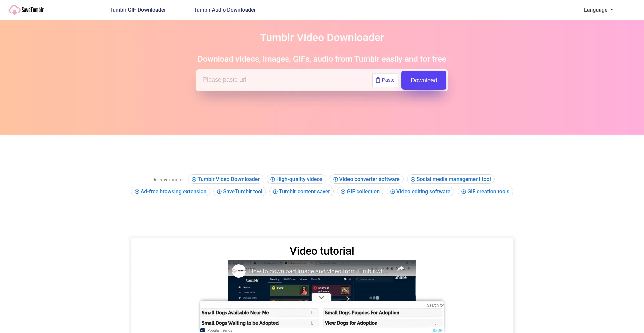Collapse the ad using chevron down tab

click(321, 297)
